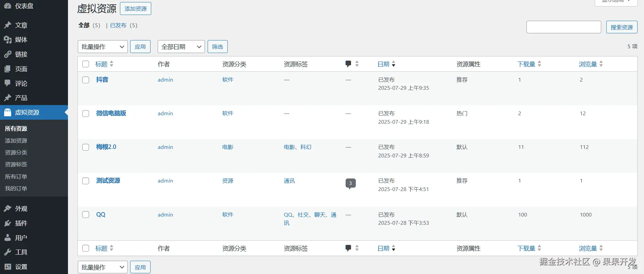Viewport: 644px width, 274px height.
Task: Open the top 批量操作 bulk actions dropdown
Action: click(x=103, y=47)
